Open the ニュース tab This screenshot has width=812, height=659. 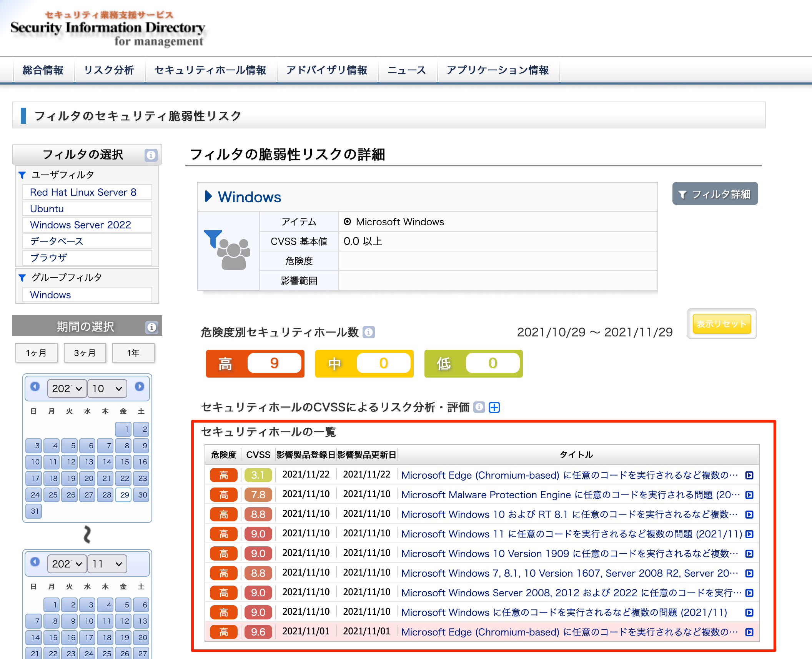(407, 70)
